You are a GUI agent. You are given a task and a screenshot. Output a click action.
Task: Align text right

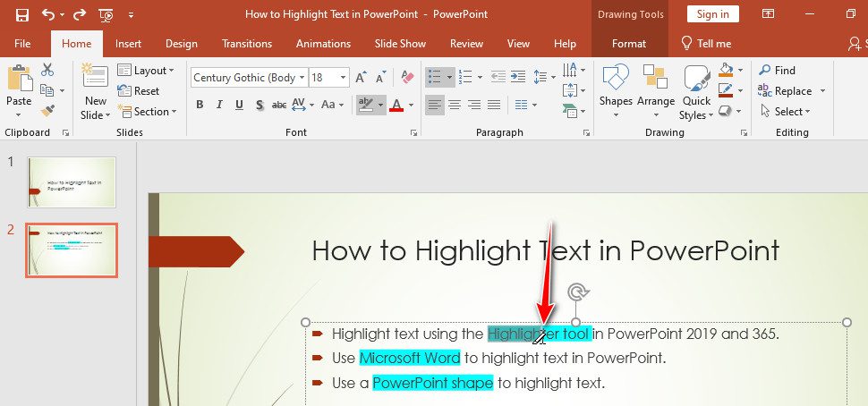pyautogui.click(x=474, y=105)
